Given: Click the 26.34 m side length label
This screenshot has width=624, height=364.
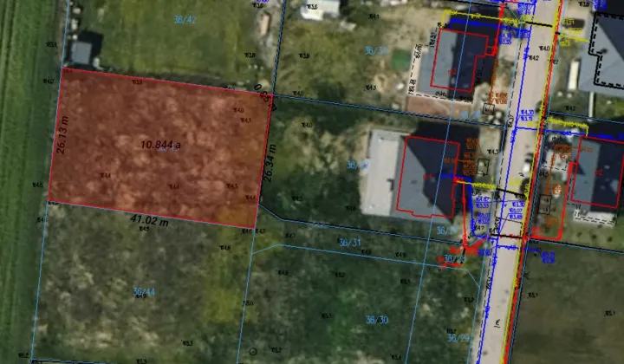Looking at the screenshot, I should tap(270, 163).
